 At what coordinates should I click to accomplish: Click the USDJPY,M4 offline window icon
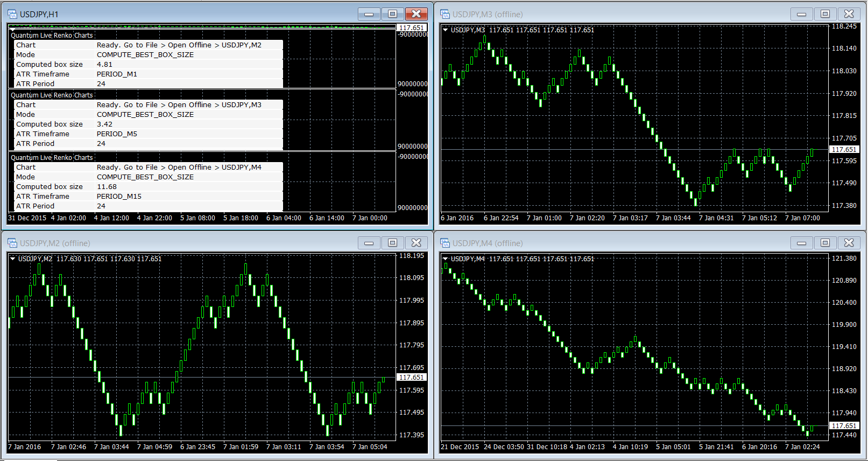point(445,243)
